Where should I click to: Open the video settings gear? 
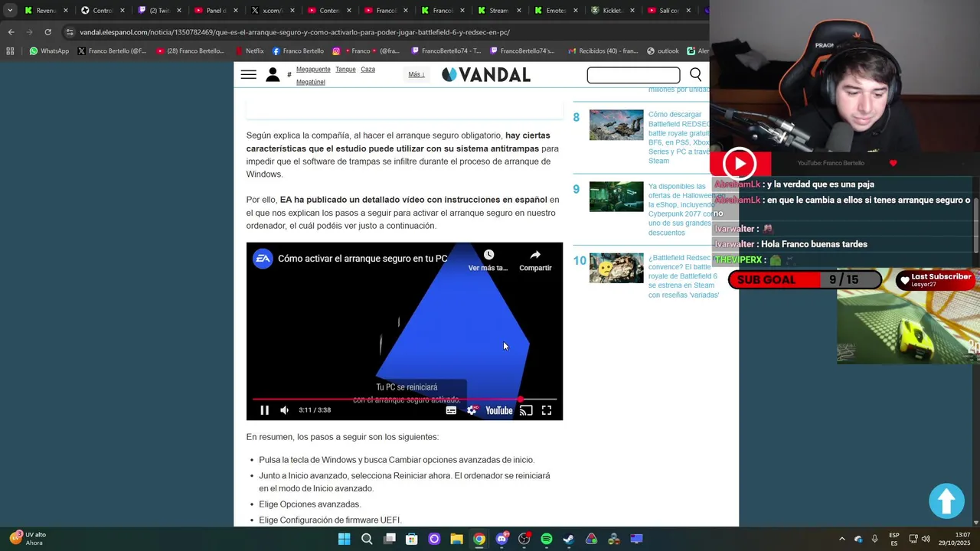472,410
